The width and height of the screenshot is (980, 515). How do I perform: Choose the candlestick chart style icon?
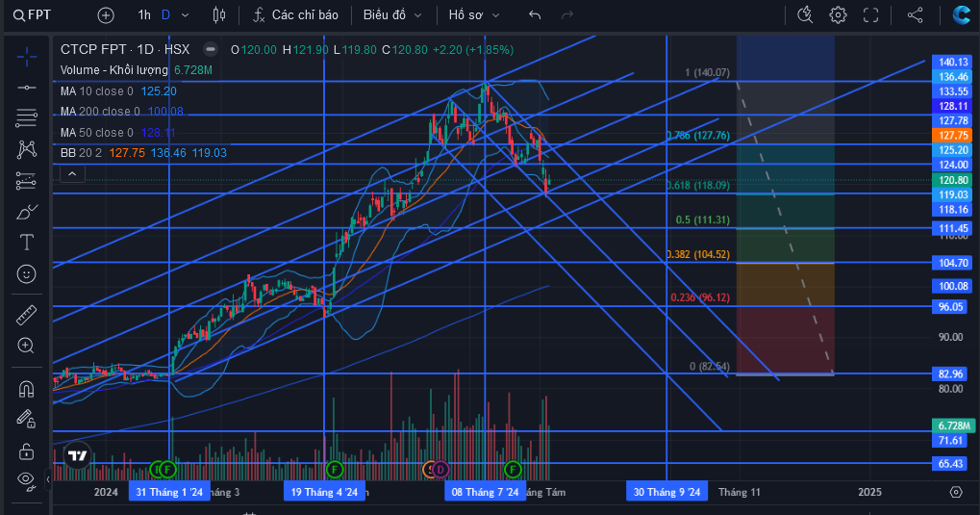pyautogui.click(x=218, y=15)
